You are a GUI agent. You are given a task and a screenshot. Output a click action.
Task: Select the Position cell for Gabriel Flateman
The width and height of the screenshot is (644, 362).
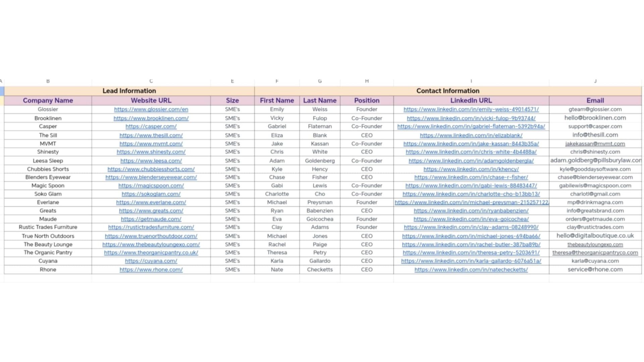tap(367, 126)
